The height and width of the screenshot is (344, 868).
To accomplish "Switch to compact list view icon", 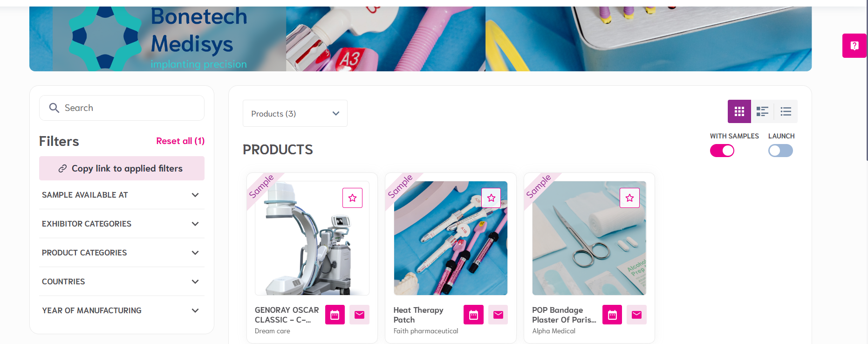I will (x=786, y=111).
